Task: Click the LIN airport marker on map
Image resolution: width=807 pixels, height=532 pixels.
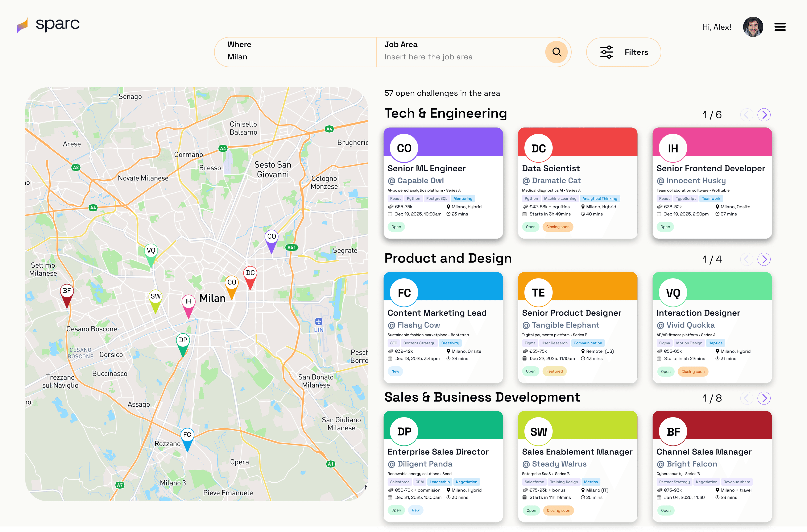Action: (318, 322)
